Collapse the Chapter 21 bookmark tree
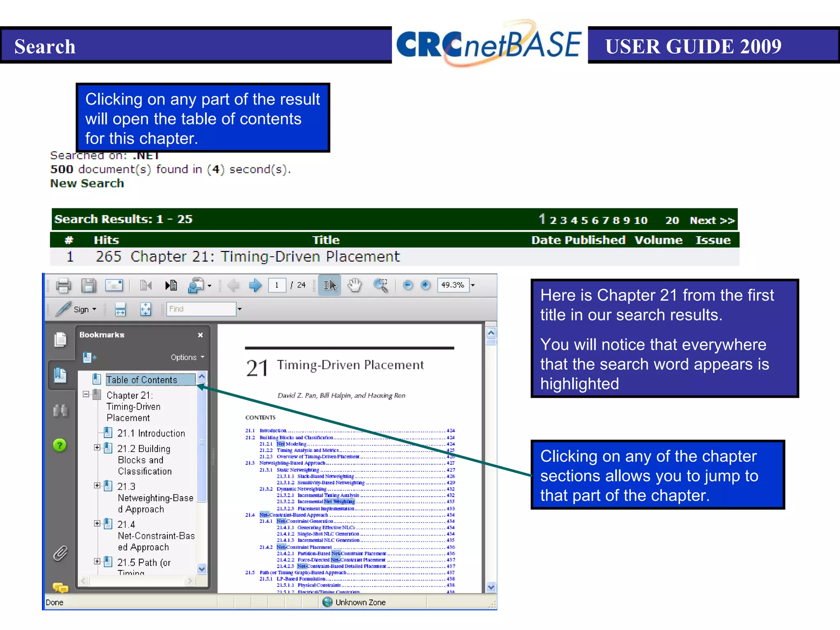The width and height of the screenshot is (840, 630). tap(86, 394)
